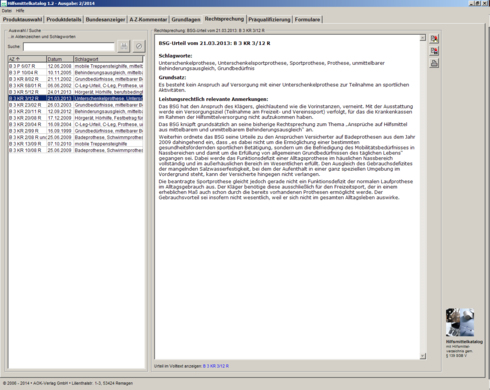Click the Hilfsmittelkatalog cover thumbnail

tap(460, 322)
